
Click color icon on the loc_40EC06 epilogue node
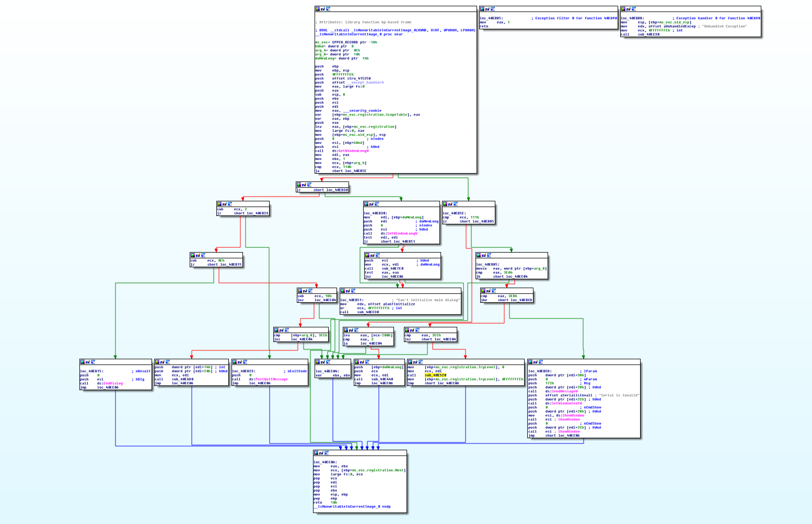click(316, 452)
